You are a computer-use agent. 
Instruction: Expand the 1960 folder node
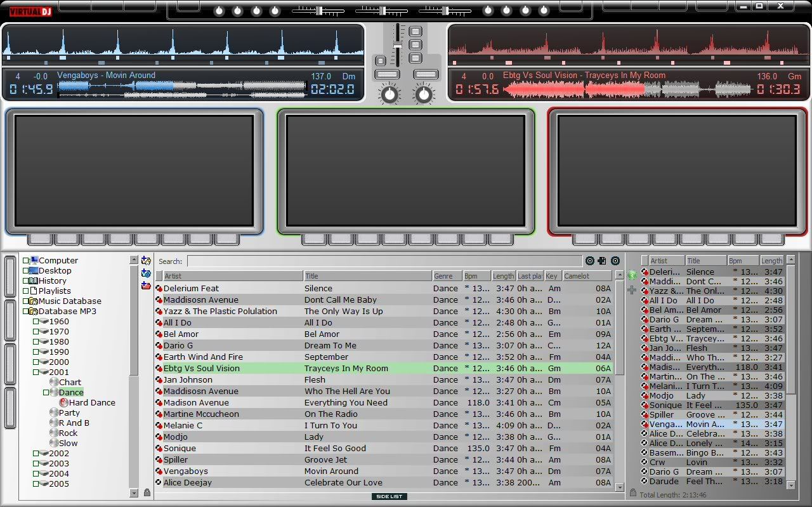coord(36,321)
